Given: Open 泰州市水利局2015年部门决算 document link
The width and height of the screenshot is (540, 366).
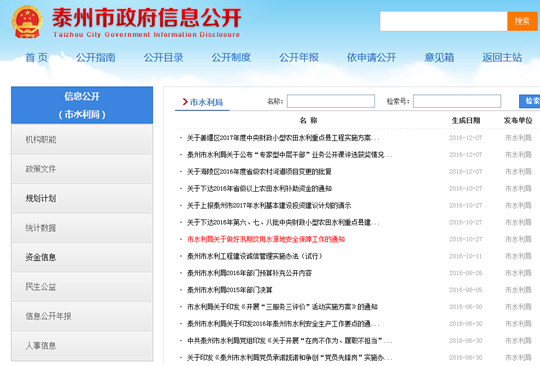Looking at the screenshot, I should click(x=230, y=290).
